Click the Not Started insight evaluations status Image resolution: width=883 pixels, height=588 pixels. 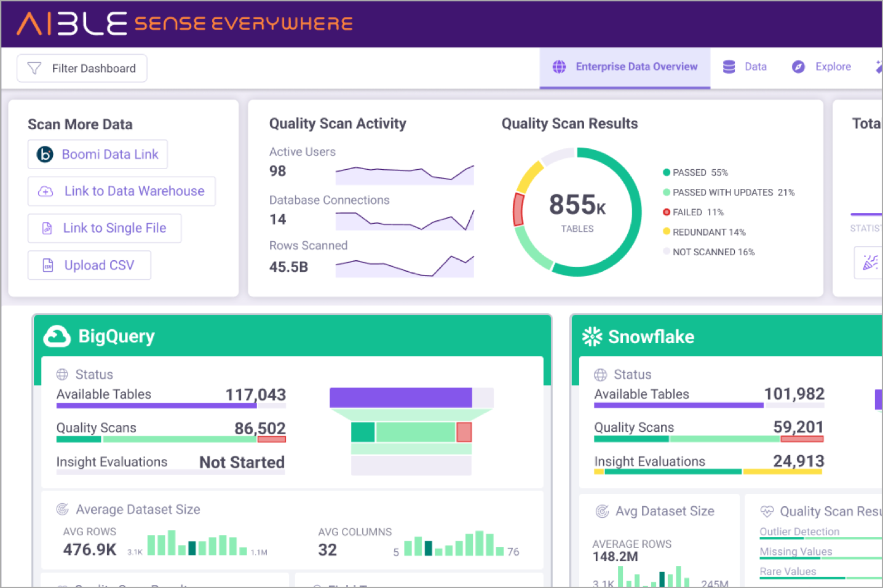click(242, 463)
